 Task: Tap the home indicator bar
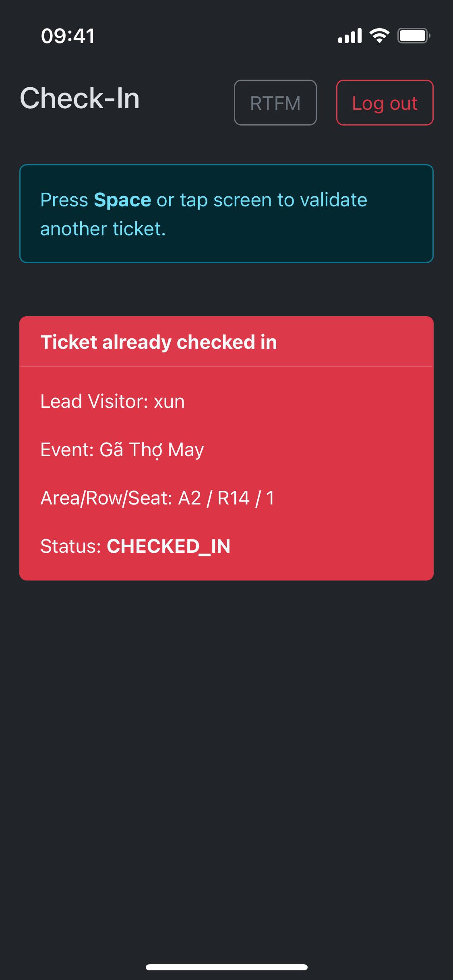[226, 967]
